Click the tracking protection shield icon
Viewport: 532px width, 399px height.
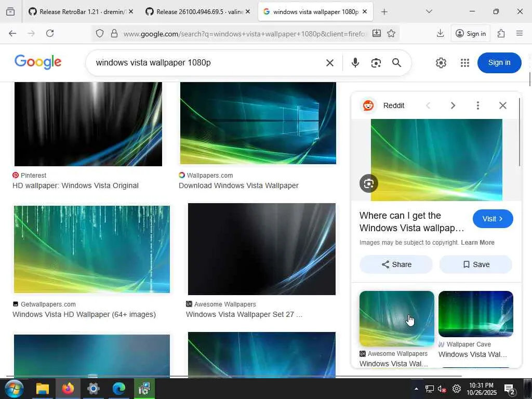[99, 33]
